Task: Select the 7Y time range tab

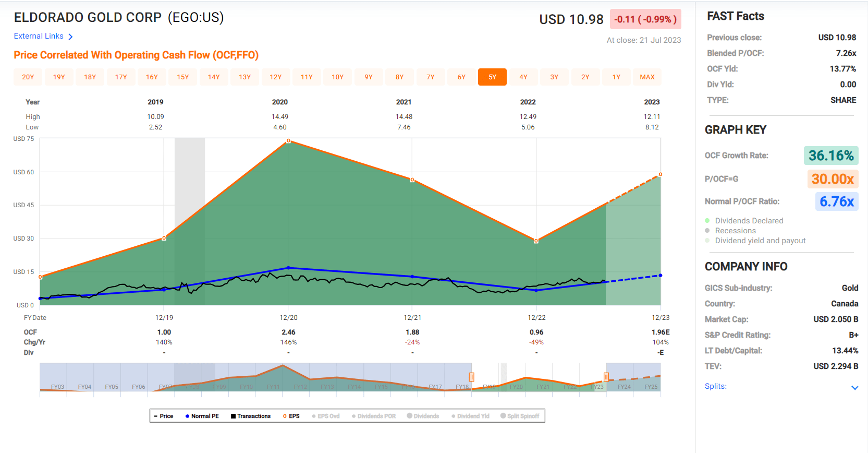Action: (431, 77)
